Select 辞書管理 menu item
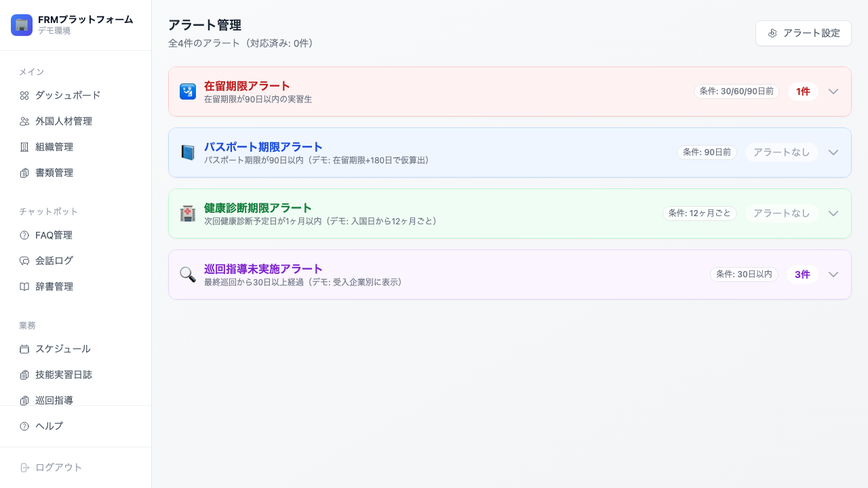 point(76,287)
